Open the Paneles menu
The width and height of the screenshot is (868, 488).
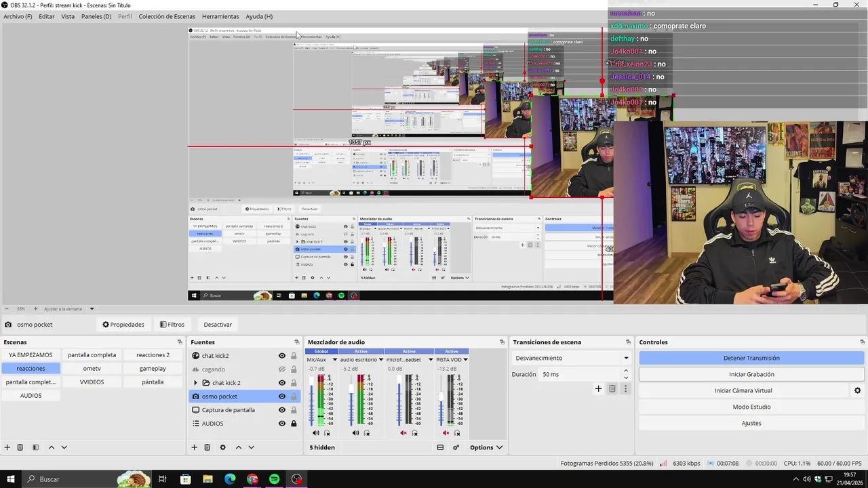(96, 16)
